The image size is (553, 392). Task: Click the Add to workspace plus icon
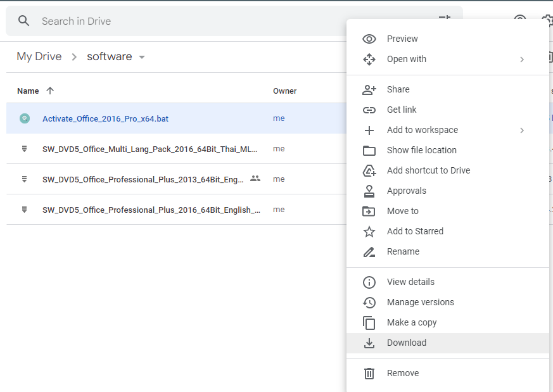pos(369,130)
